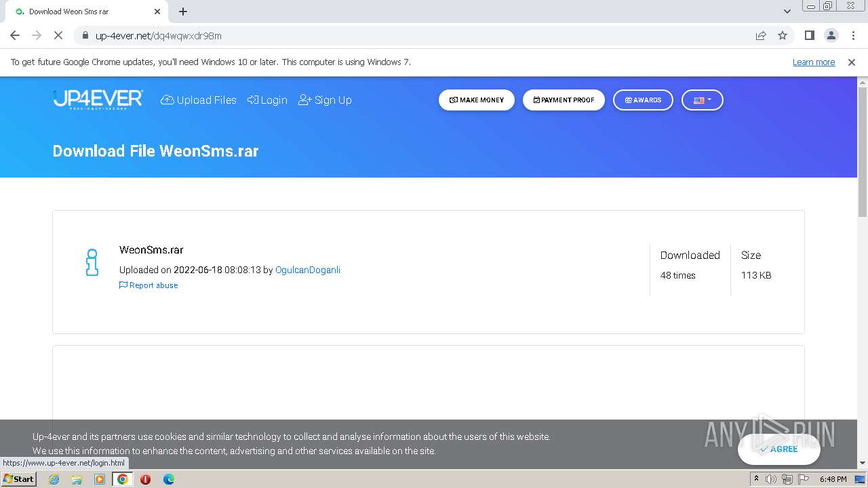868x488 pixels.
Task: Click scrollbar down arrow
Action: click(x=863, y=463)
